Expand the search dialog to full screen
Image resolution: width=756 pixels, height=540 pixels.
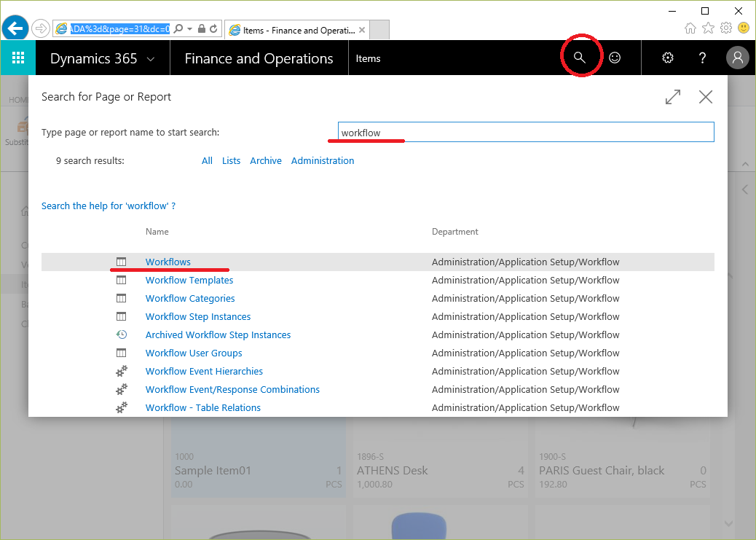672,97
